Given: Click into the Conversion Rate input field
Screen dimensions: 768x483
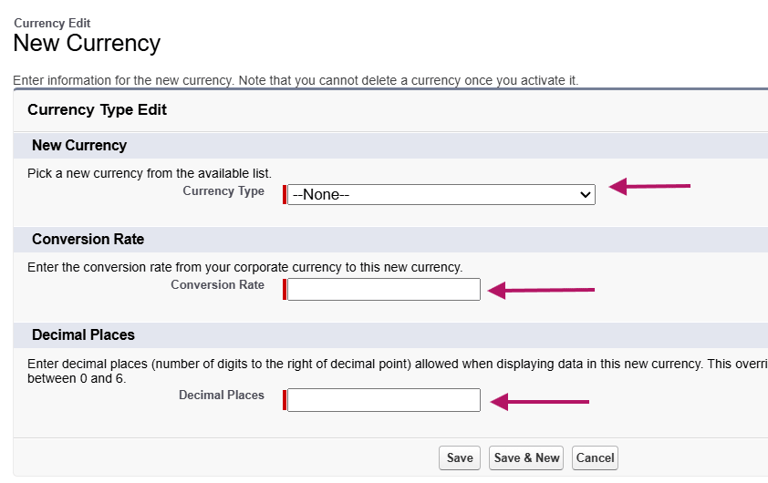Looking at the screenshot, I should click(383, 290).
